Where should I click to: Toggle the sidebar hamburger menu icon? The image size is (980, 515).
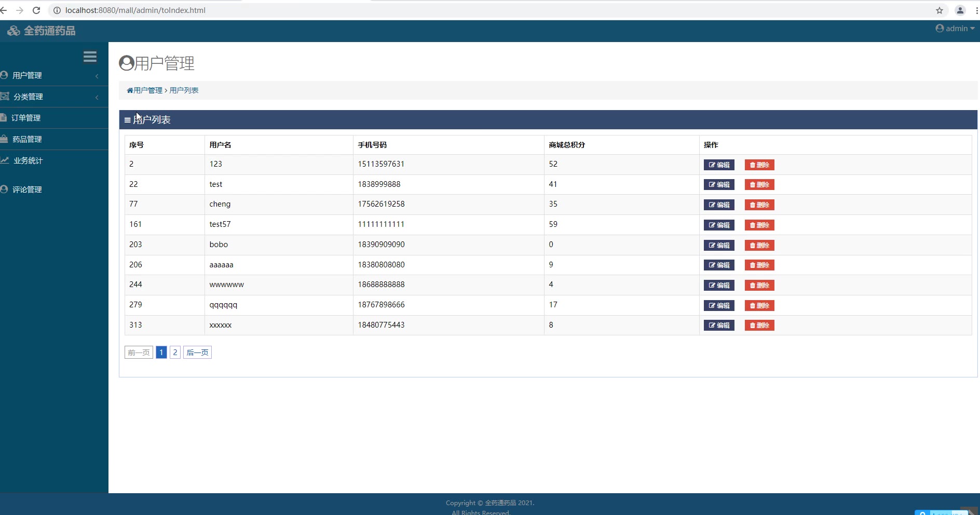pos(90,57)
